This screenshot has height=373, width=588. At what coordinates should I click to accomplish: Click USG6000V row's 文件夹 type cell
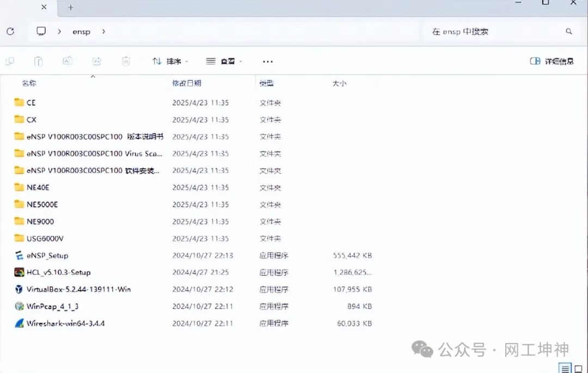coord(270,239)
